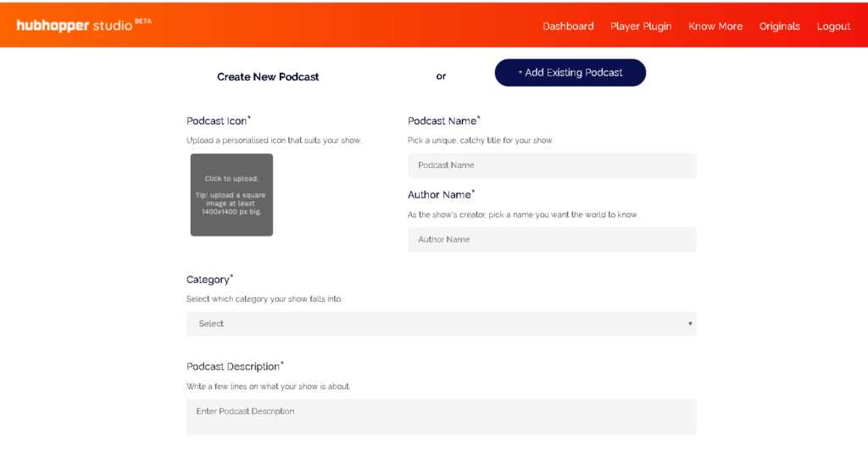Go to Know More
Image resolution: width=868 pixels, height=457 pixels.
click(715, 26)
